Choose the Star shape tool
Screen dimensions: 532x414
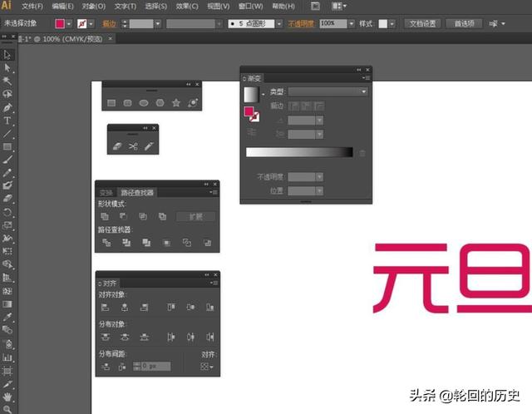coord(175,103)
